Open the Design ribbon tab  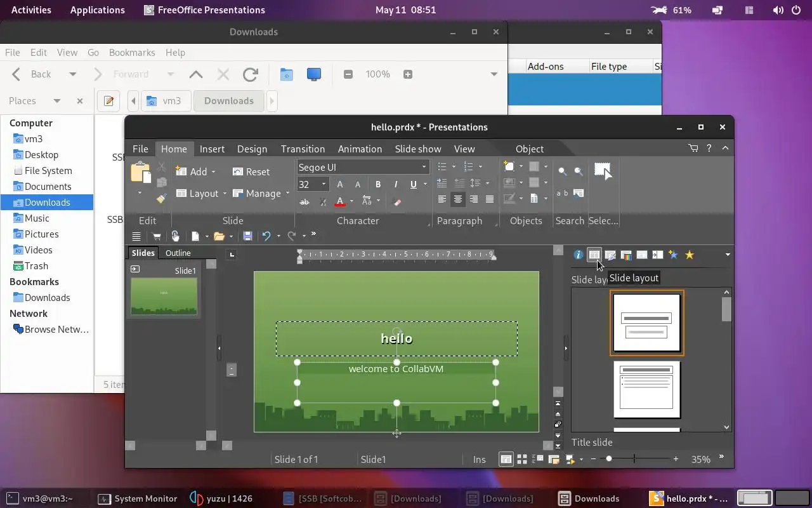pyautogui.click(x=252, y=149)
